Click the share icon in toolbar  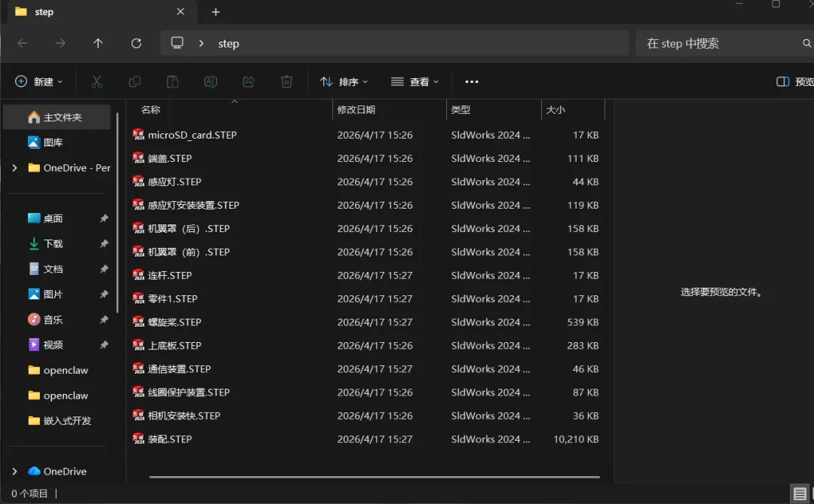(x=249, y=81)
